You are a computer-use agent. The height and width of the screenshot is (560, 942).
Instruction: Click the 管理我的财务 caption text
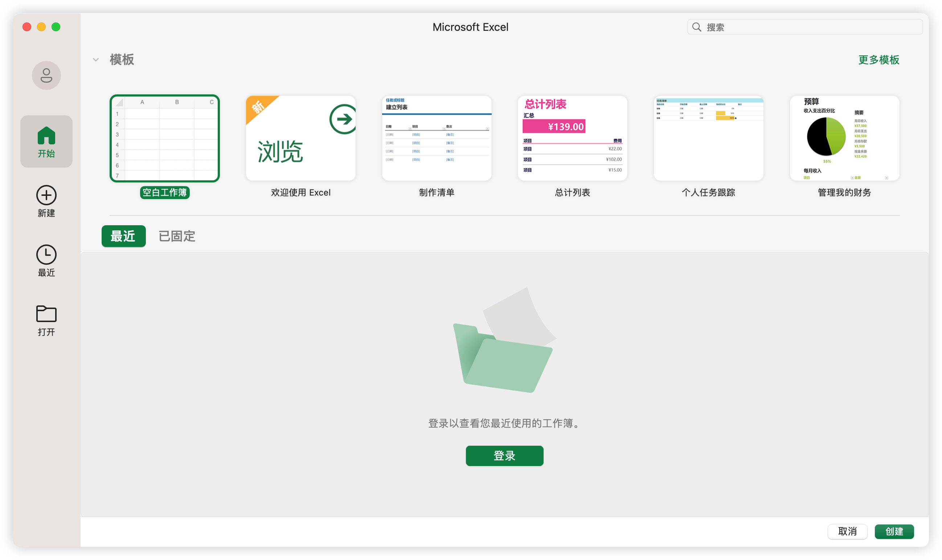(x=844, y=193)
